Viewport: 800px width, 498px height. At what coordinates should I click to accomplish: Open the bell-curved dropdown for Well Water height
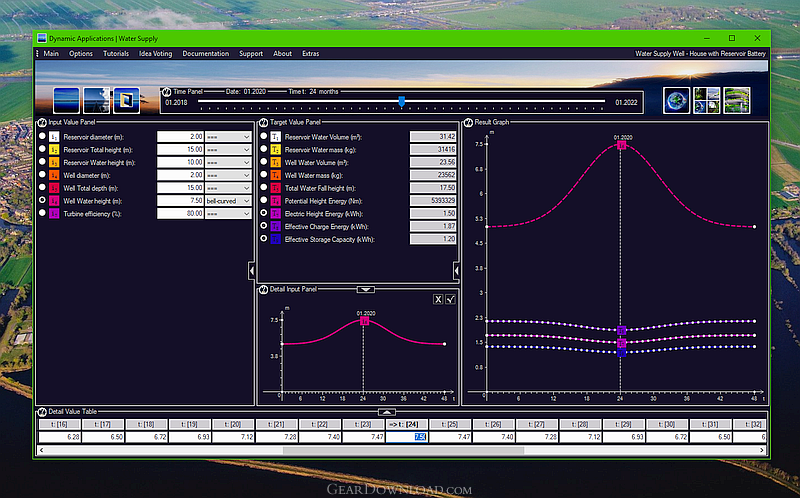point(228,201)
